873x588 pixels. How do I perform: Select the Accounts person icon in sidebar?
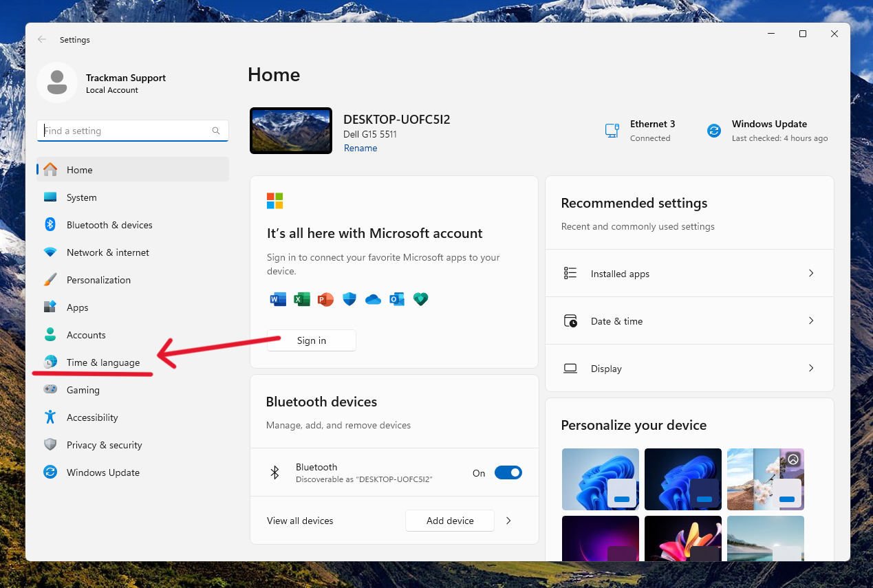tap(50, 335)
